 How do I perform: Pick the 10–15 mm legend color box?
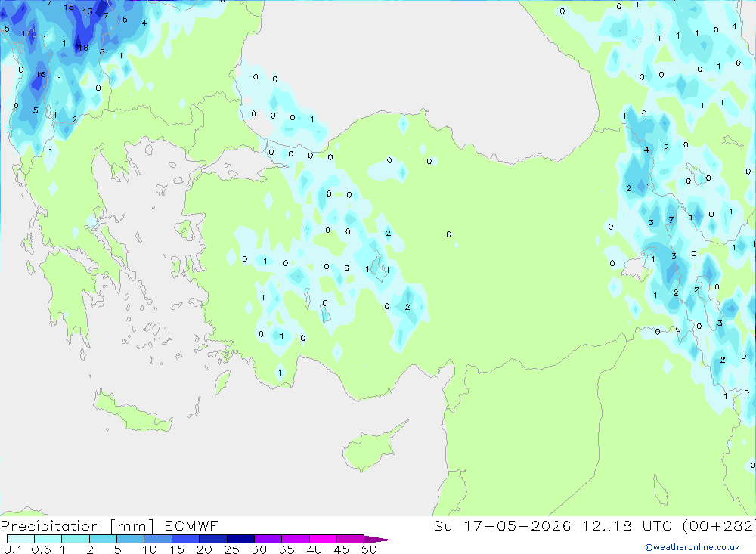pyautogui.click(x=158, y=539)
